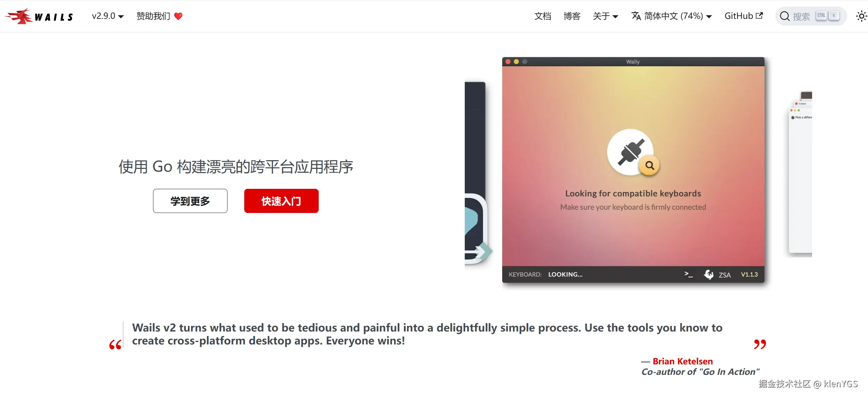Click the 搜索 search field
868x399 pixels.
click(811, 16)
